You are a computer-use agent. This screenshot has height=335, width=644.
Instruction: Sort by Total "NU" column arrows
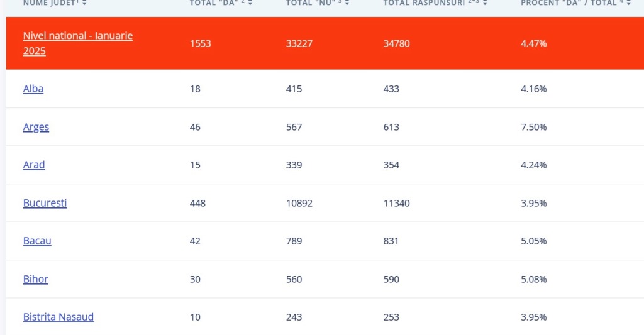pos(347,3)
